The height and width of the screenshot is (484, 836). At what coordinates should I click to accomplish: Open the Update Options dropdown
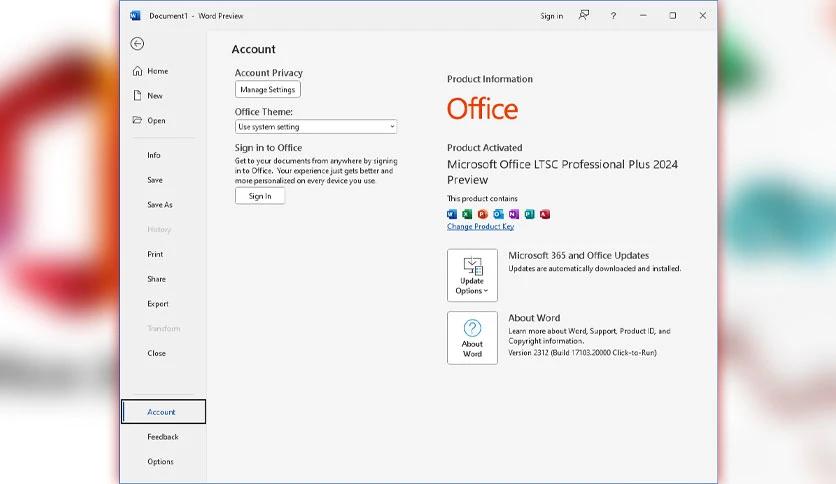[472, 275]
